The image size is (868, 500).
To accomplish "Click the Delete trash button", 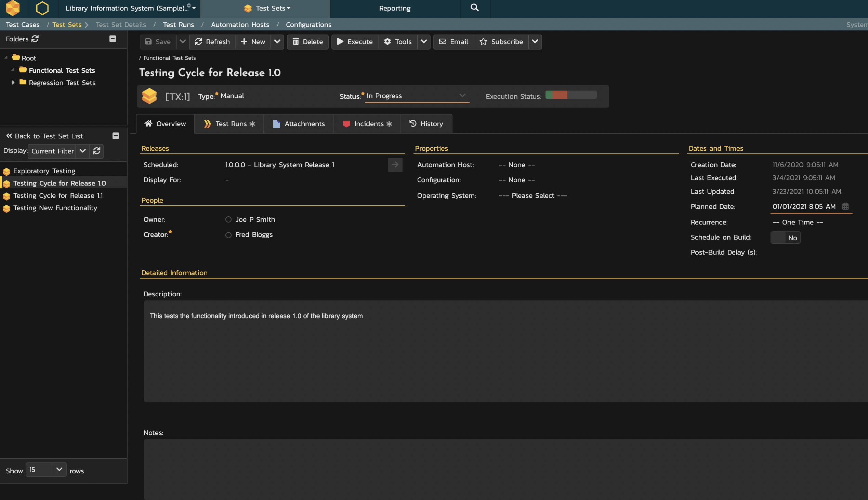I will coord(307,42).
